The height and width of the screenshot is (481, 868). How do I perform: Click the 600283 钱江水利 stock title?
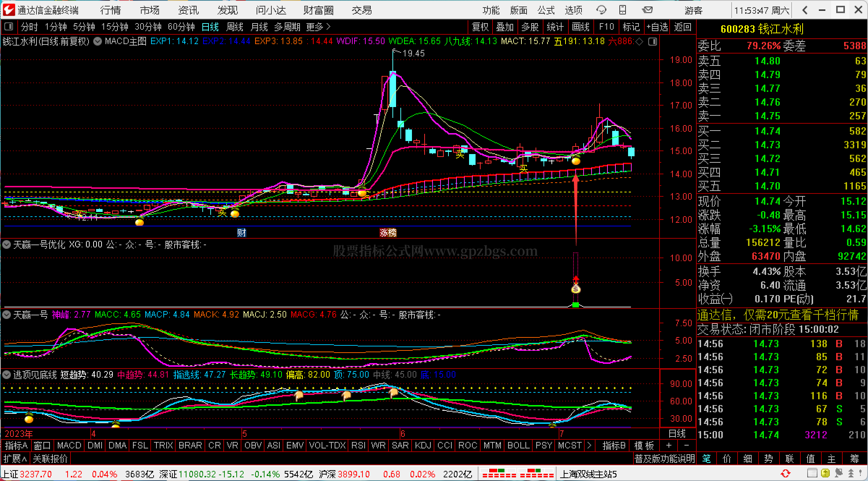pyautogui.click(x=762, y=29)
